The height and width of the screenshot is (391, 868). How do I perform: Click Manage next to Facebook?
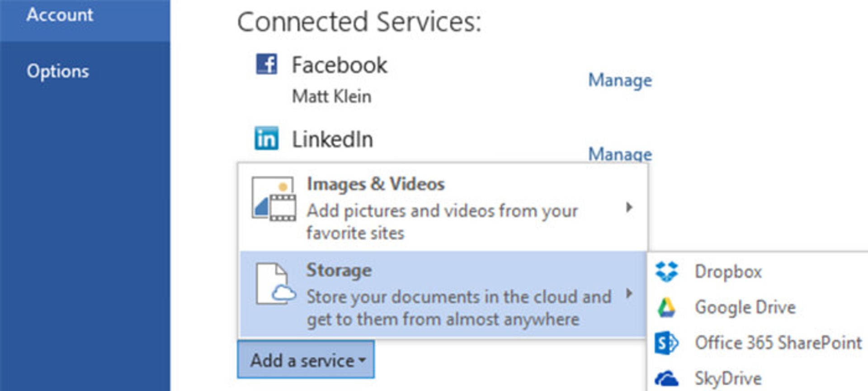620,80
